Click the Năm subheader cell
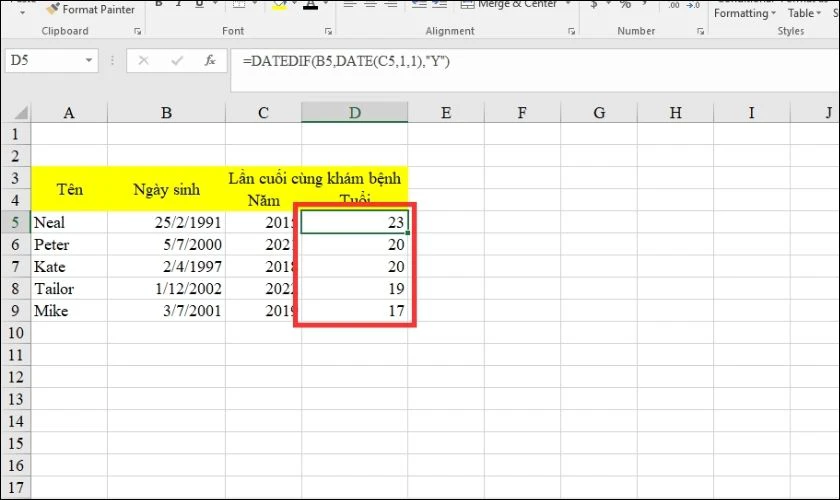 [x=263, y=200]
